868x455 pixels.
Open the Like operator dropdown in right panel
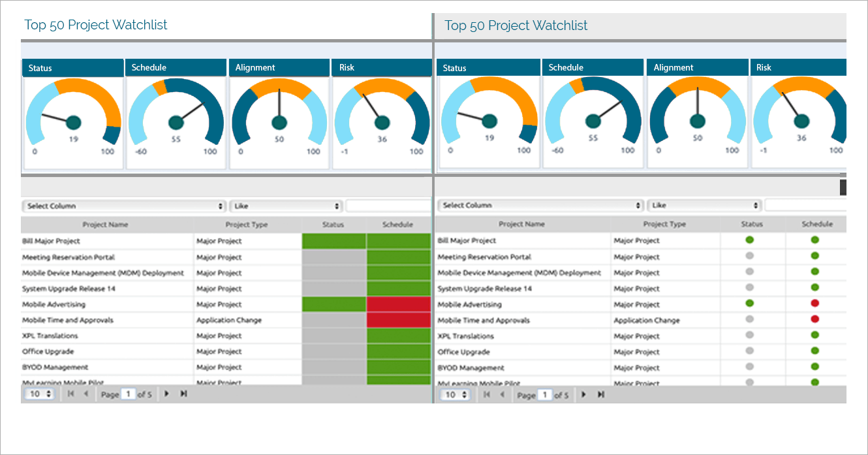(704, 204)
